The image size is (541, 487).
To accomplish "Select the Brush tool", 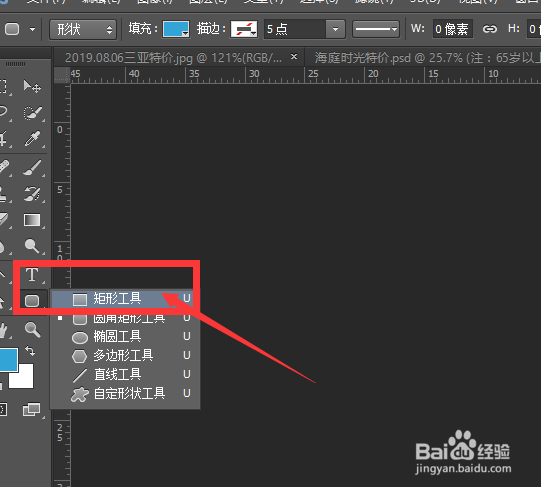I will [32, 167].
